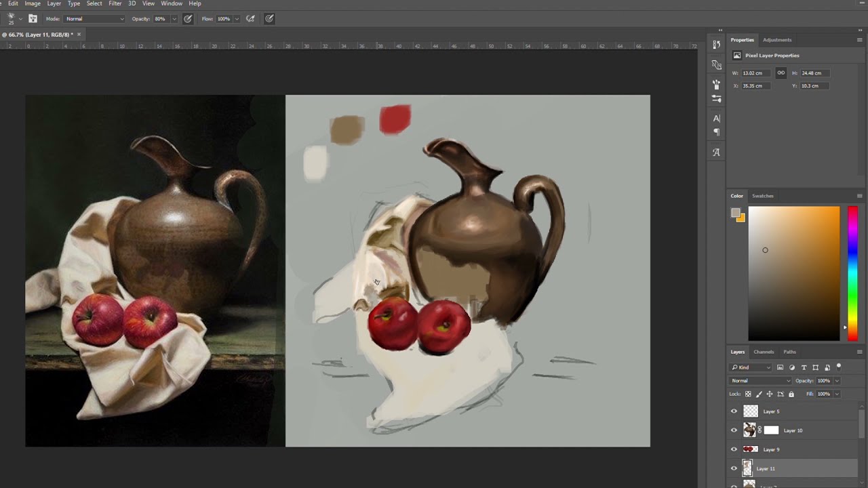Viewport: 868px width, 488px height.
Task: Select the orange background color swatch
Action: [741, 218]
